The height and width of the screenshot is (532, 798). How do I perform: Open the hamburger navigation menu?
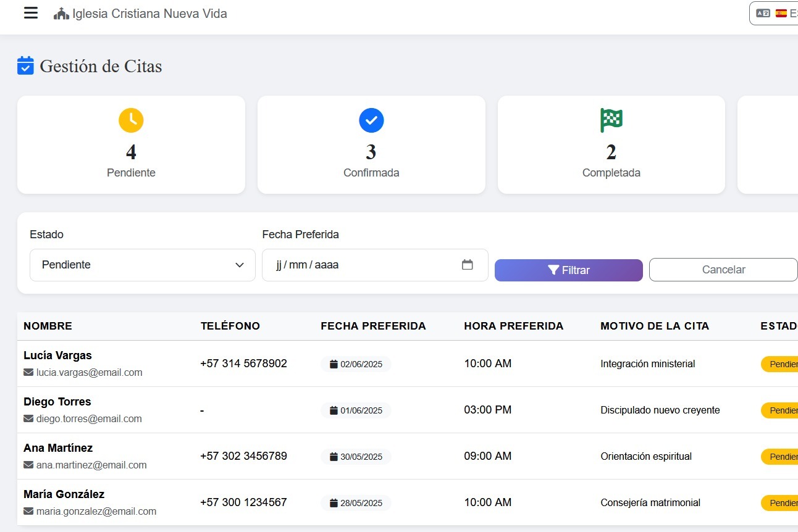click(31, 13)
